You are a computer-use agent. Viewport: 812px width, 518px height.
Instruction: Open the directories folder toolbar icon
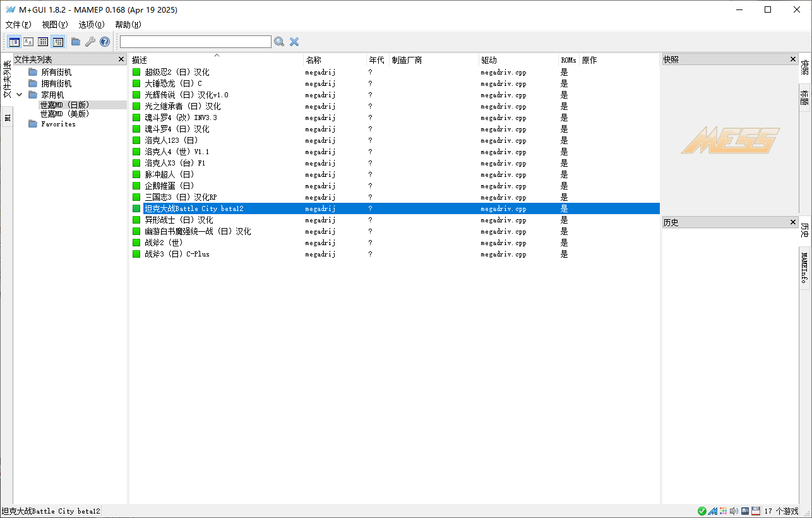[x=76, y=42]
